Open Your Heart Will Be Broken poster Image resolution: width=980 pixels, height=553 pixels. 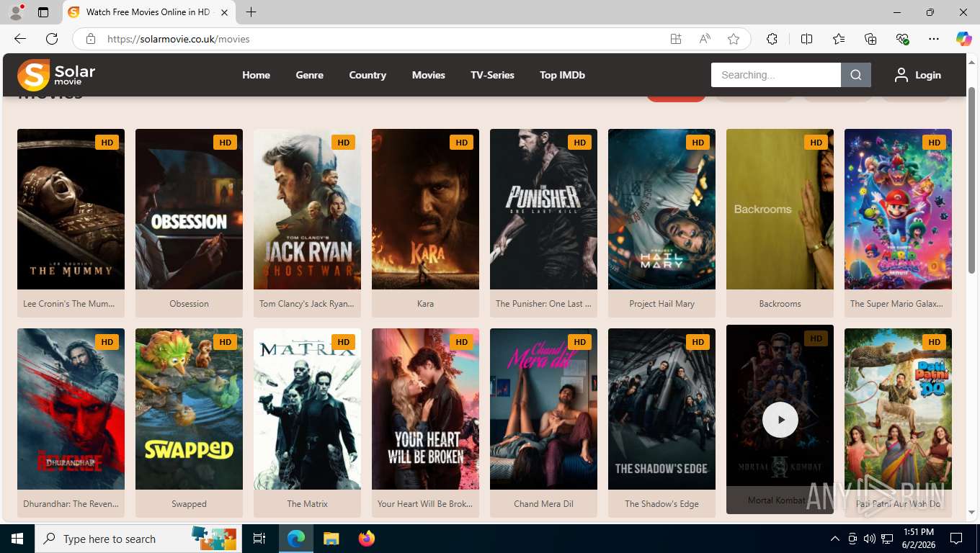point(425,409)
